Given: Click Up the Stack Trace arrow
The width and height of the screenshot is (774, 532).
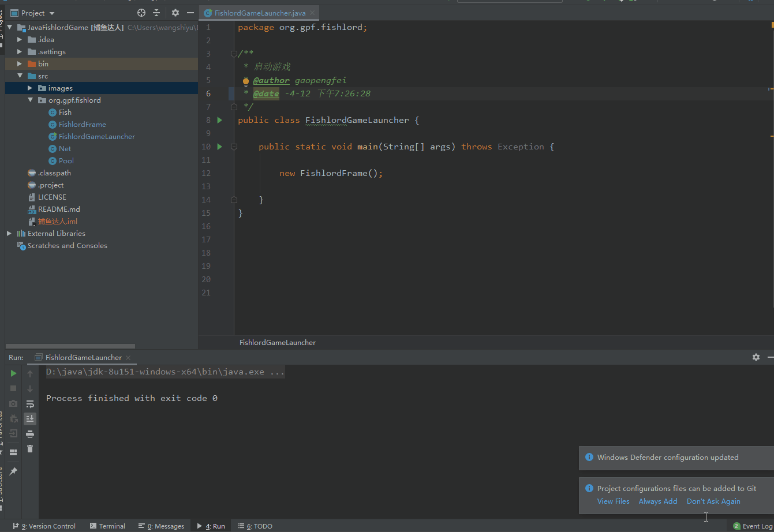Looking at the screenshot, I should (x=30, y=373).
